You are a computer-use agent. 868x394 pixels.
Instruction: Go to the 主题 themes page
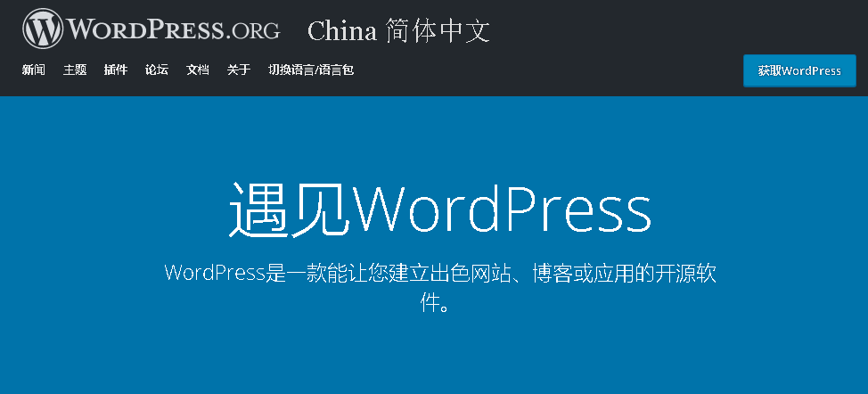click(x=75, y=70)
